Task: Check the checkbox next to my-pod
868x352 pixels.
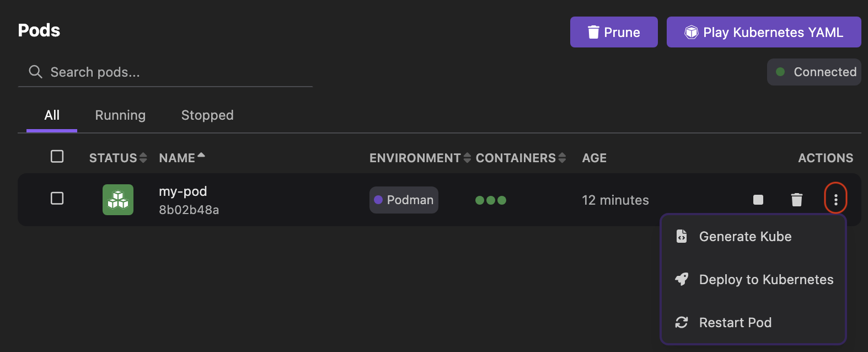Action: (57, 199)
